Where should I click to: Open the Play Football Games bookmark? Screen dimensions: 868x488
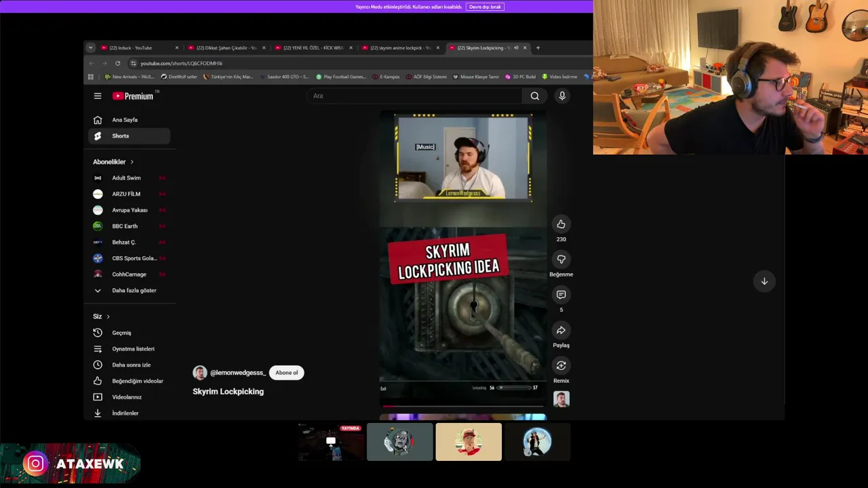(x=340, y=77)
